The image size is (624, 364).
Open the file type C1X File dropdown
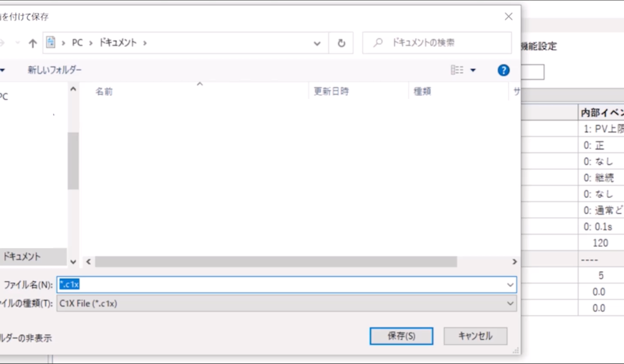[x=510, y=303]
